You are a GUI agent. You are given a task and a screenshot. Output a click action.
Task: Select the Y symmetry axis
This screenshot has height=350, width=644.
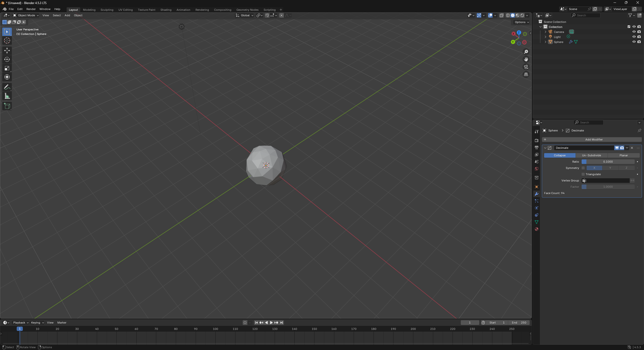(610, 168)
